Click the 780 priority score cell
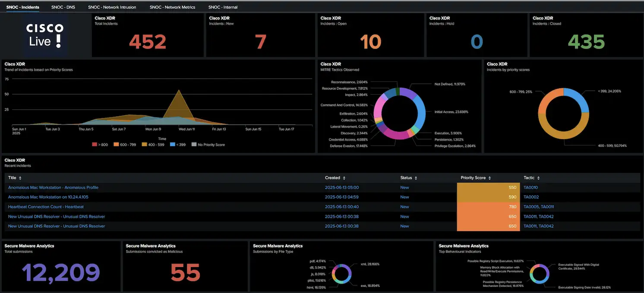Screen dimensions: 644x293 488,207
